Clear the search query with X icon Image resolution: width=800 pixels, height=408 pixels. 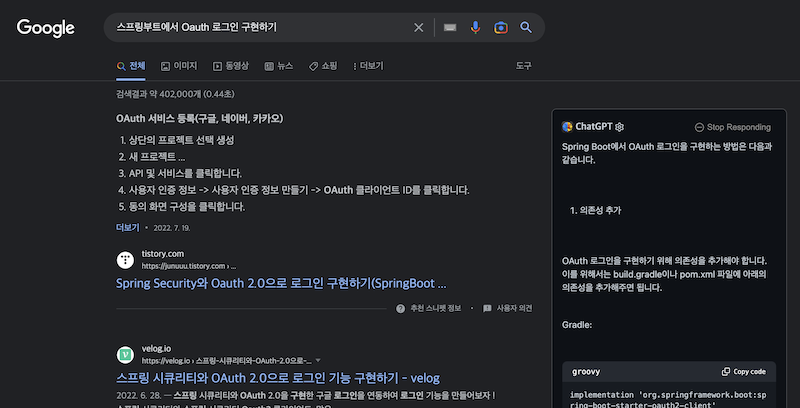(418, 28)
